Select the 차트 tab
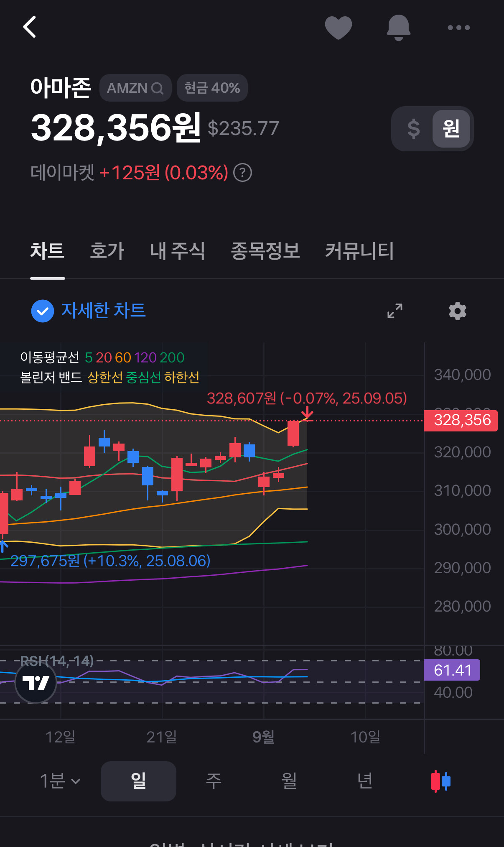 click(47, 251)
